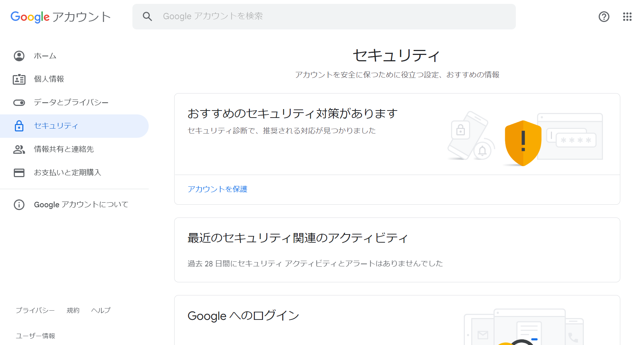
Task: Click the アカウントを安全に保つ page subtitle
Action: (397, 75)
